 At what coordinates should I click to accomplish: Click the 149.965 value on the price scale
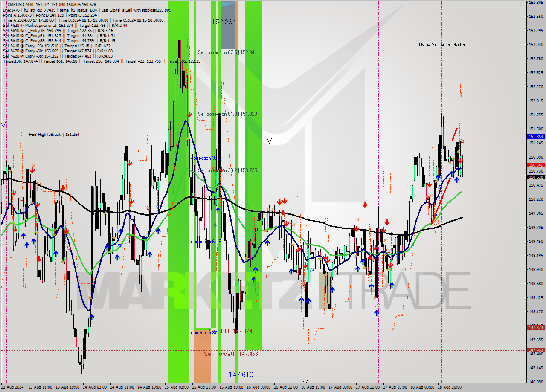tap(536, 213)
